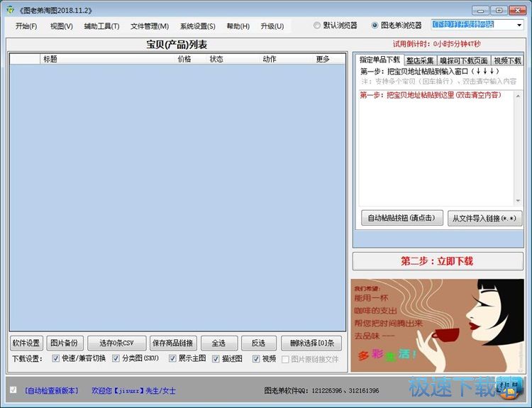Click 保存商品链接 button
Screen dimensions: 532x408
[172, 343]
